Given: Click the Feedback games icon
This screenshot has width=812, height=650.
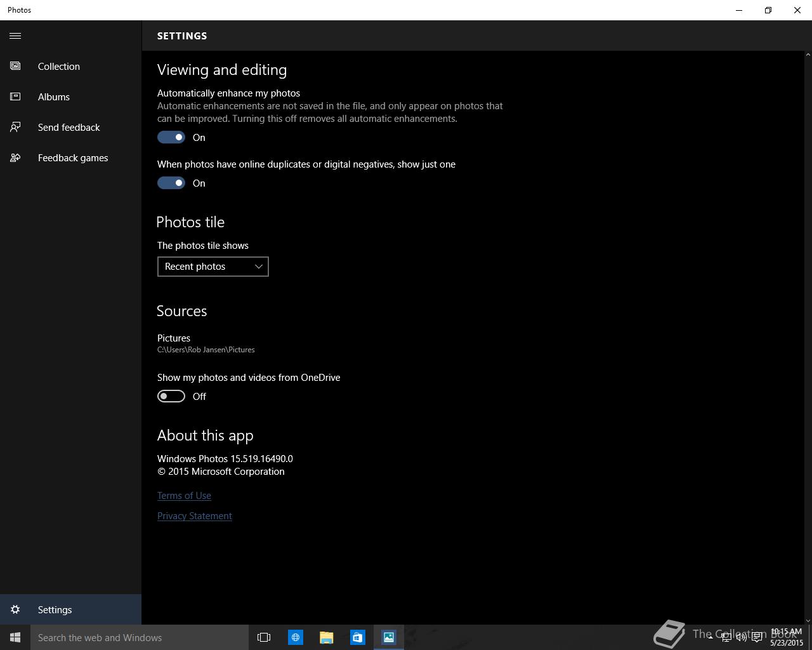Looking at the screenshot, I should pyautogui.click(x=15, y=157).
